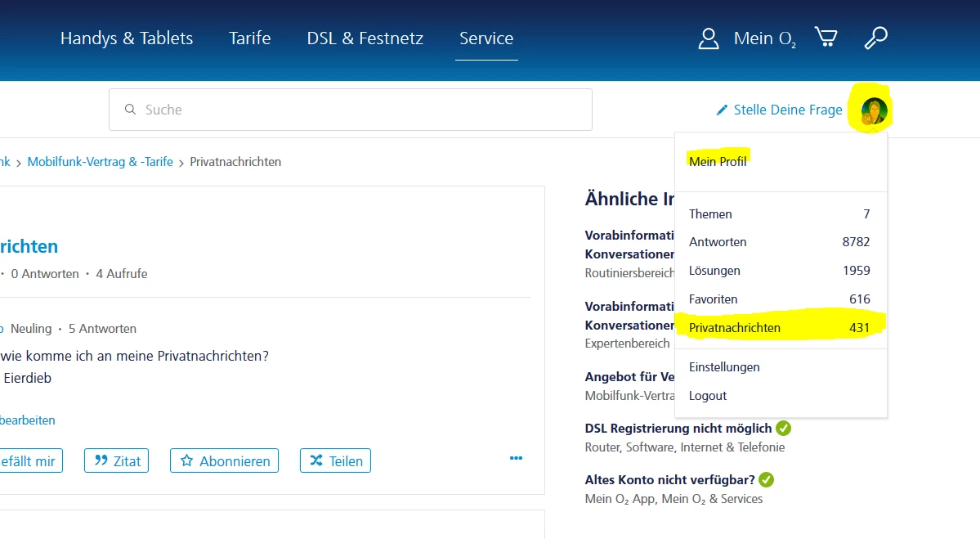Screen dimensions: 980x539
Task: Select Themen entry in profile menu
Action: click(x=780, y=213)
